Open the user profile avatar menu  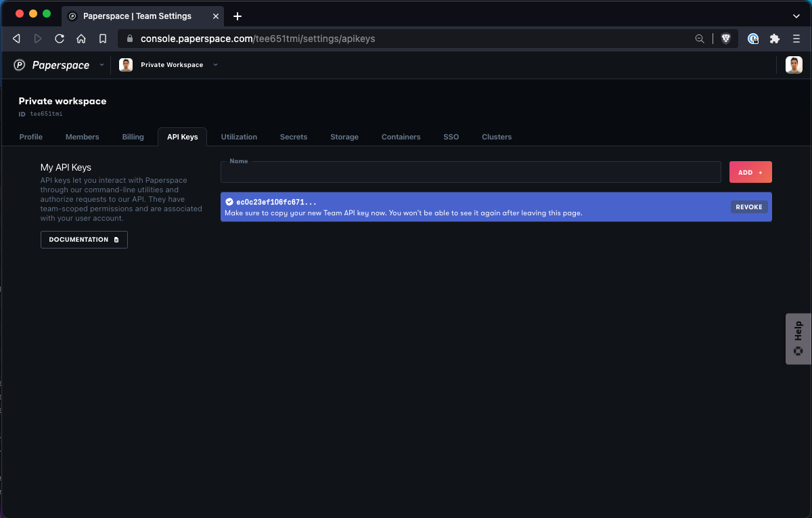click(x=794, y=65)
